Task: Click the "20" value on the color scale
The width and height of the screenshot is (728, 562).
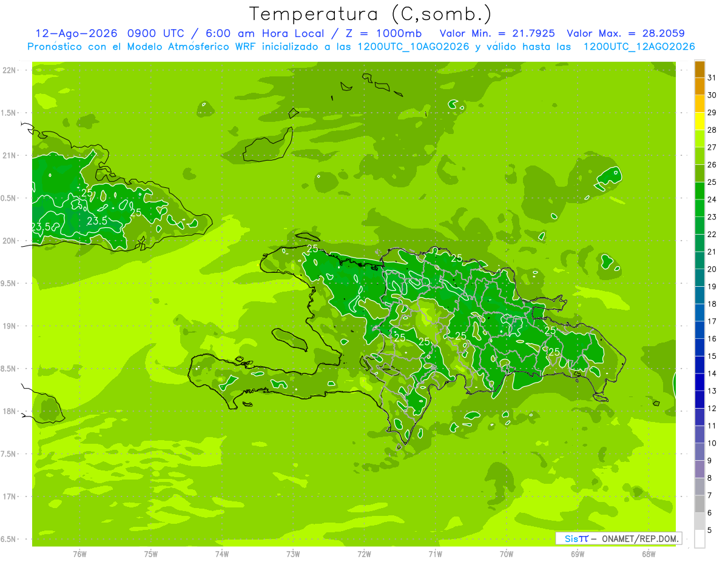Action: tap(712, 269)
